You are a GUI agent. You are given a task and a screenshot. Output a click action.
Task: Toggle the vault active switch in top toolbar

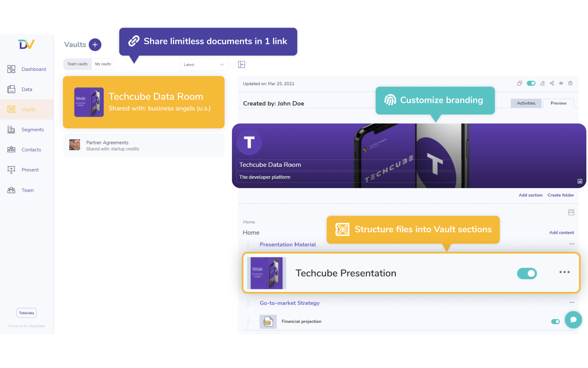pos(531,83)
